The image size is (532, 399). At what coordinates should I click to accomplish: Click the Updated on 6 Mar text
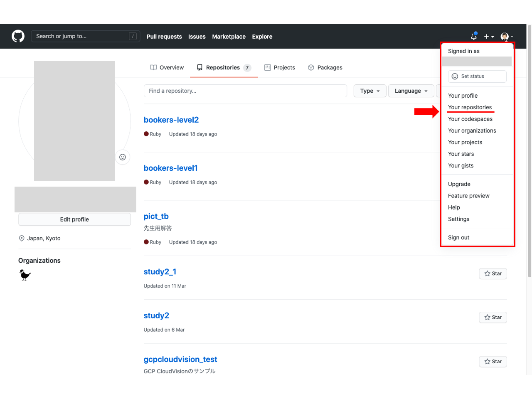click(x=164, y=330)
